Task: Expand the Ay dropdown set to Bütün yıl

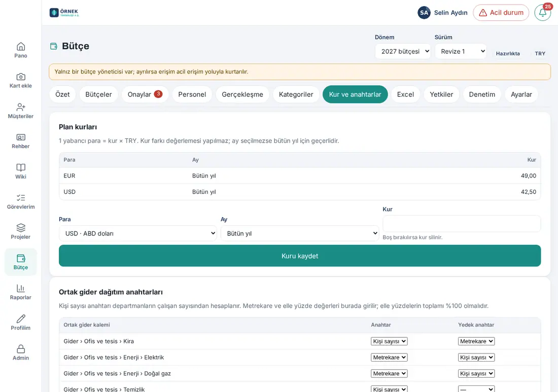Action: pyautogui.click(x=300, y=233)
